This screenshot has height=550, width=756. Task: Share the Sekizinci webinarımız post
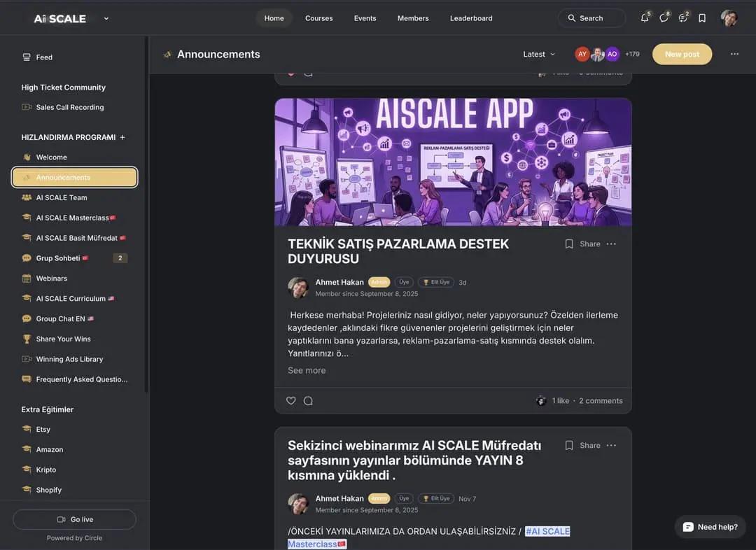click(x=590, y=446)
